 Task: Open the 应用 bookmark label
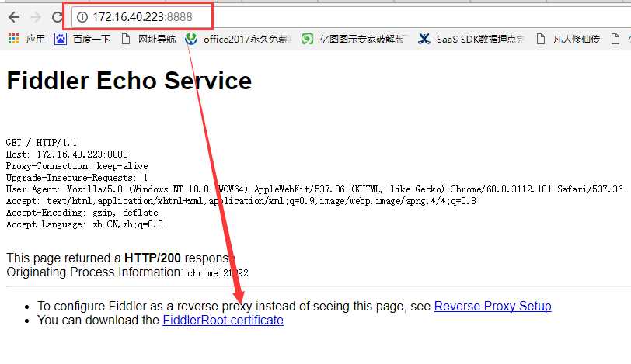tap(36, 39)
